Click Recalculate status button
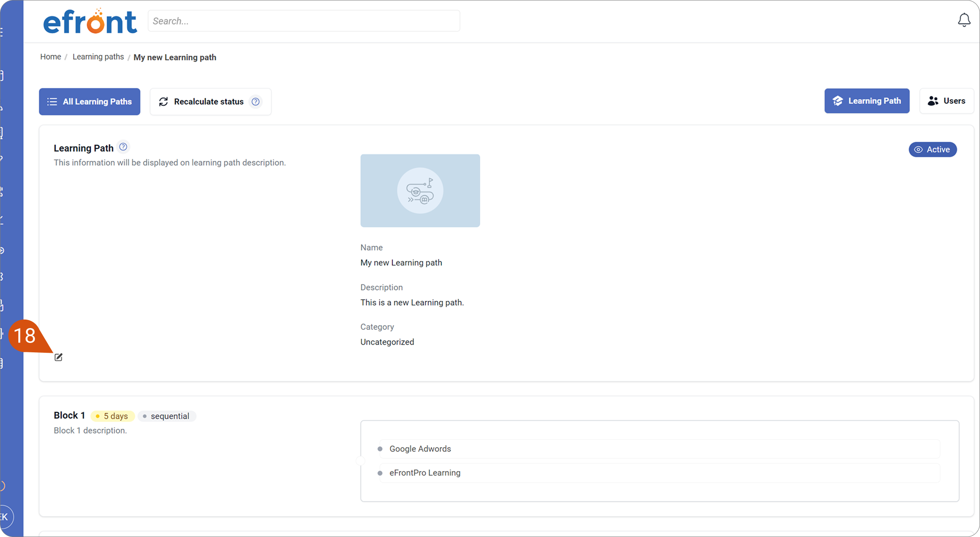The height and width of the screenshot is (537, 980). pos(210,101)
